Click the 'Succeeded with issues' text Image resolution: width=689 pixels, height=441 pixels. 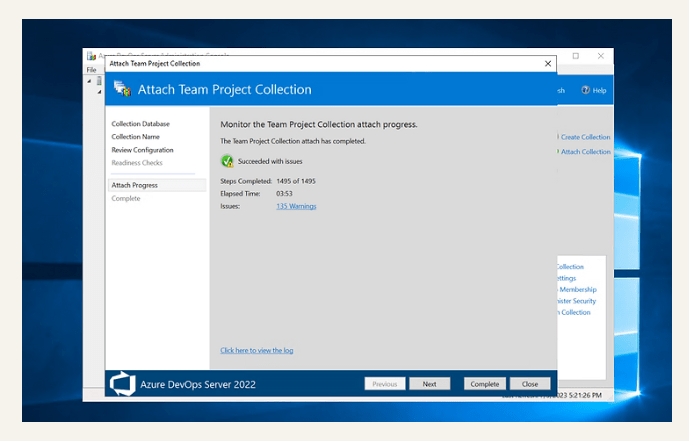(270, 161)
